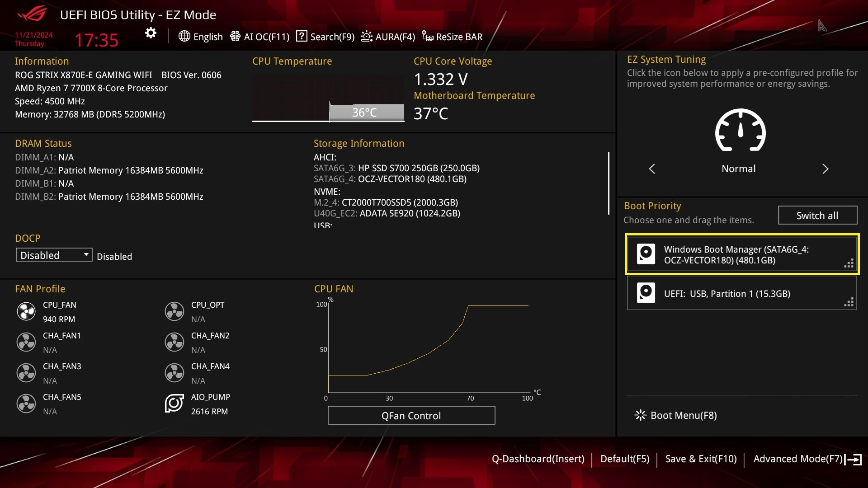The image size is (868, 488).
Task: Click Save & Exit(F10)
Action: pos(701,459)
